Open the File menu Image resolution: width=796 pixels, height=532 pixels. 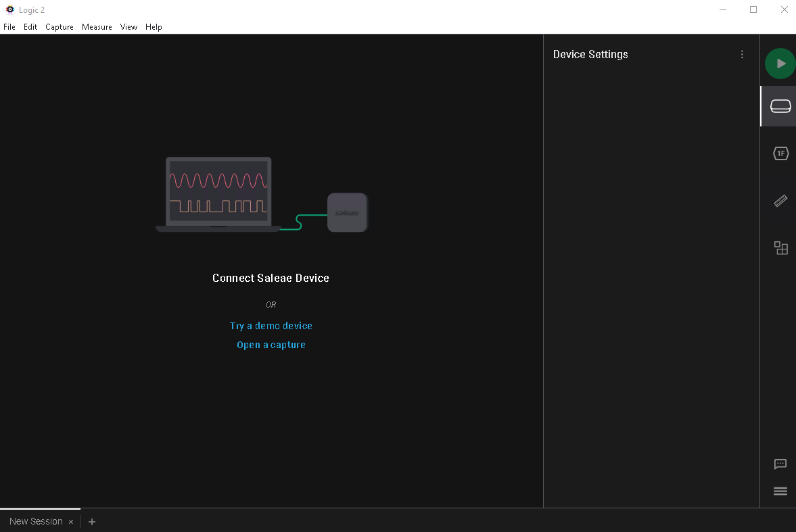click(x=9, y=27)
